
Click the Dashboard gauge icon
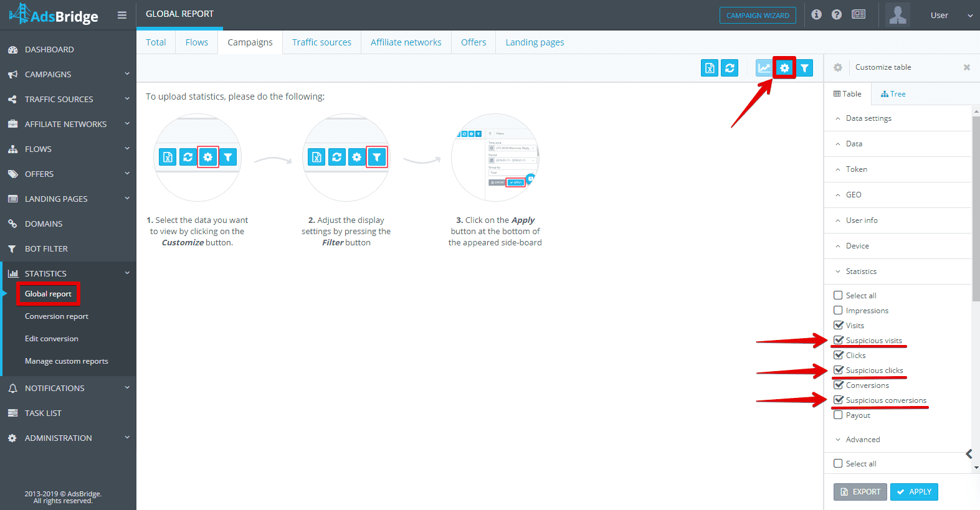coord(12,49)
